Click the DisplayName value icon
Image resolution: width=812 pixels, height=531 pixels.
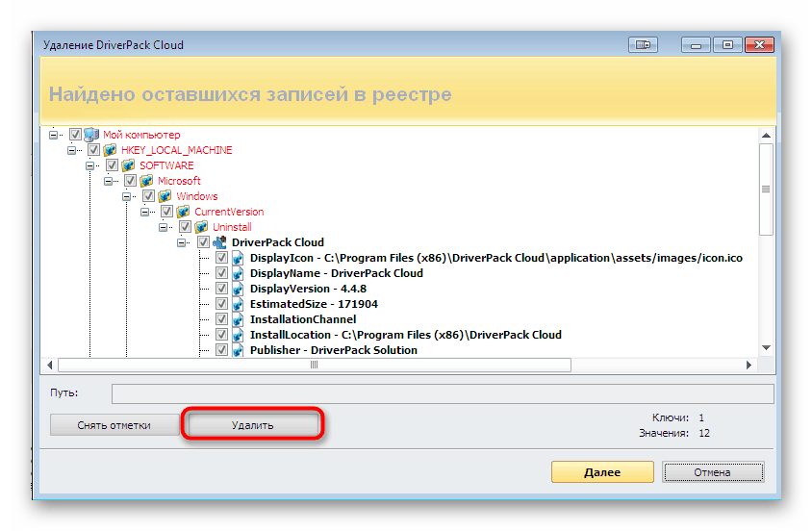click(x=238, y=273)
